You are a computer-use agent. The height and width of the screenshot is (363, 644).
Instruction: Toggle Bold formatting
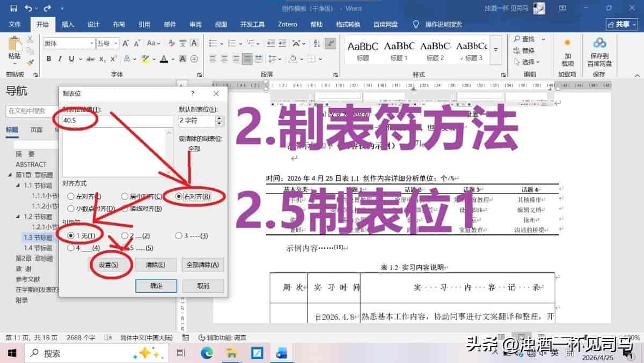pyautogui.click(x=49, y=59)
